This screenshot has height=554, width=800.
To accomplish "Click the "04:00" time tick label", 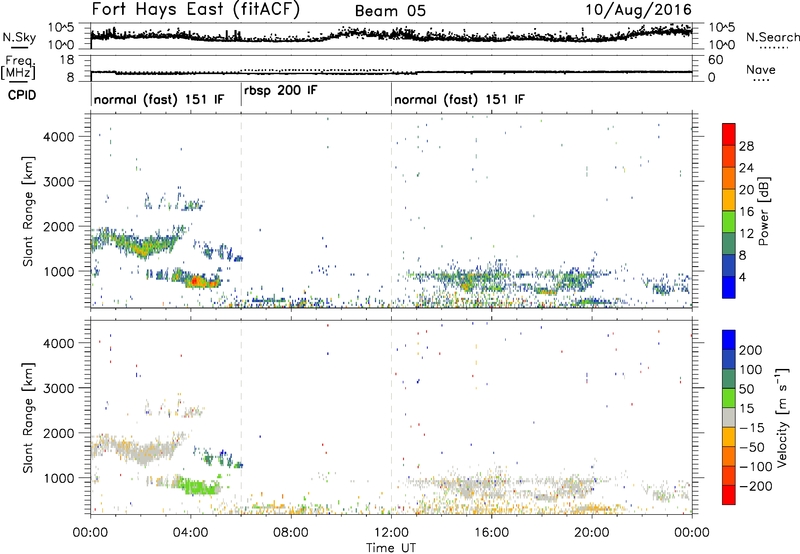I will point(191,533).
